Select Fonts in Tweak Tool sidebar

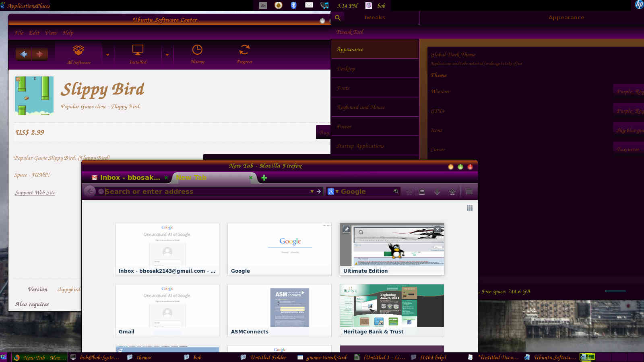375,88
